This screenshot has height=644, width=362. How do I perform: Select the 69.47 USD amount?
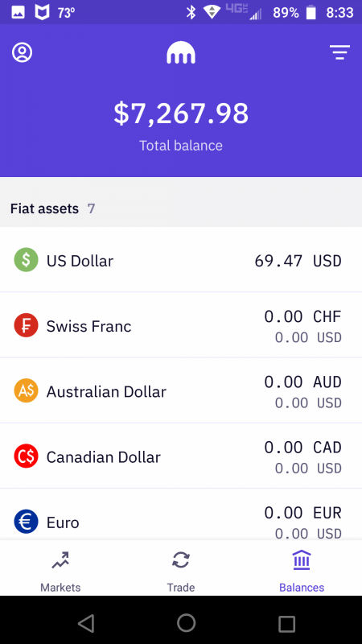[298, 261]
